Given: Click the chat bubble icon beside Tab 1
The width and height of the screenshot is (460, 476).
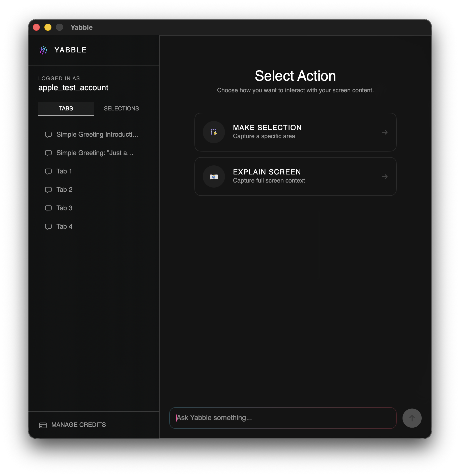Looking at the screenshot, I should tap(48, 171).
